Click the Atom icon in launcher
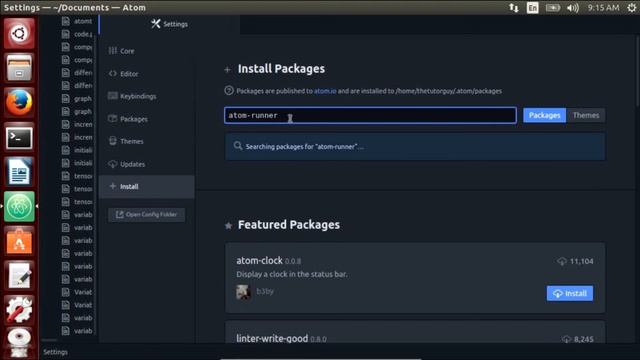Screen dimensions: 640x360 (19, 207)
